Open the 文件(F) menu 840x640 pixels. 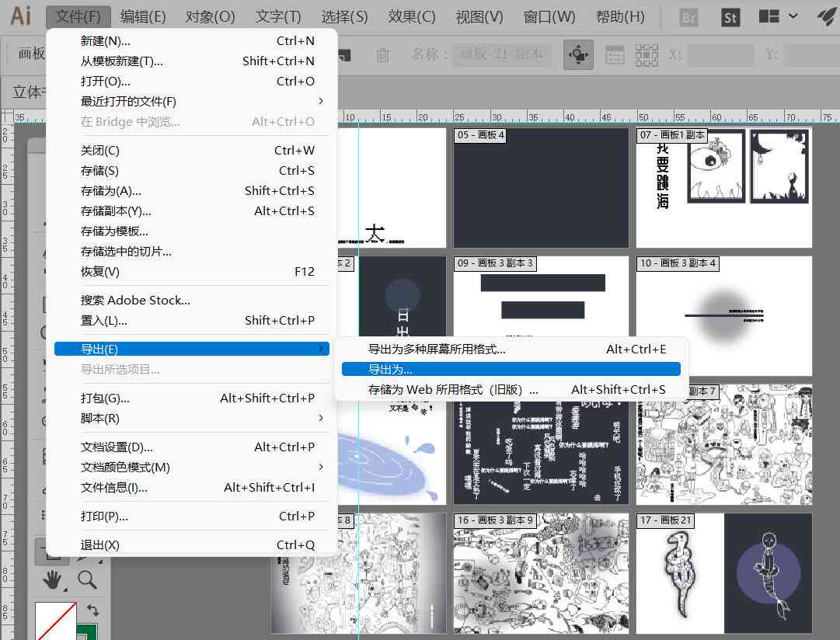coord(78,16)
